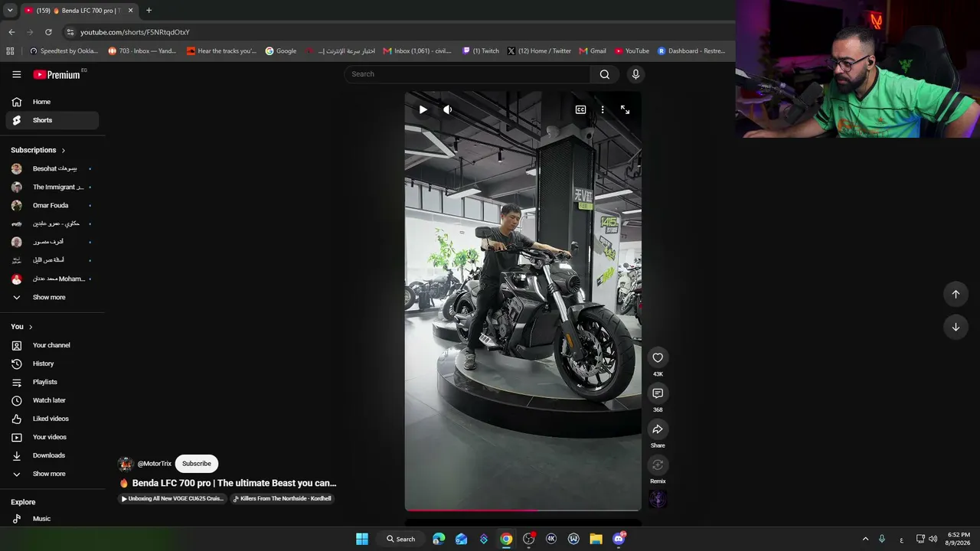This screenshot has width=980, height=551.
Task: Go back in Chrome
Action: [x=11, y=32]
